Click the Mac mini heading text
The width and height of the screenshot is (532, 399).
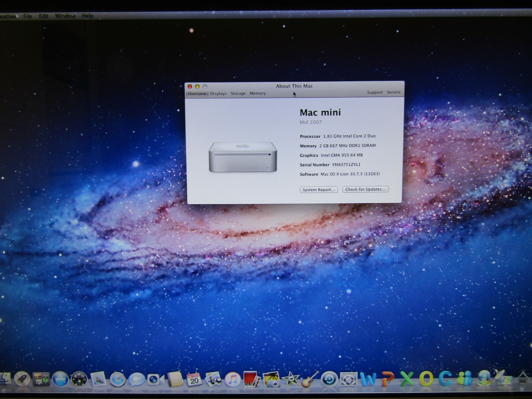[x=320, y=112]
